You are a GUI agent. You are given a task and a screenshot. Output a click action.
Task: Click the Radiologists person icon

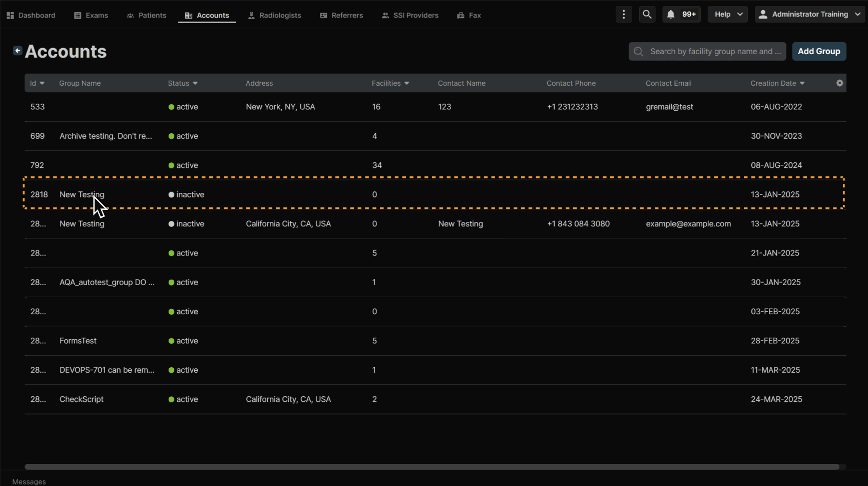[251, 16]
